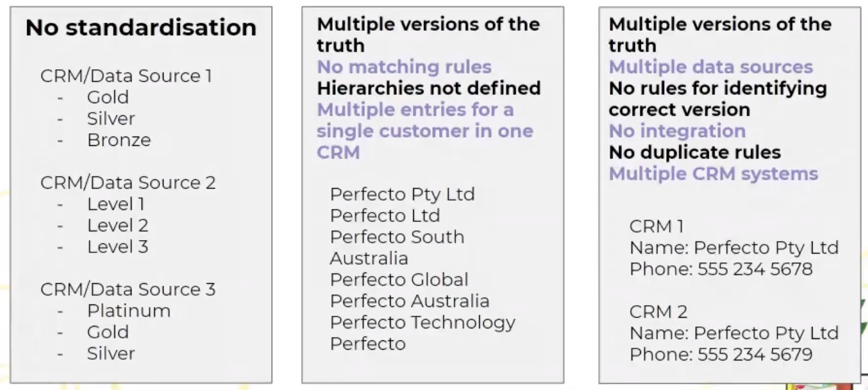Click 'No matching rules' purple text
Viewport: 868px width, 390px height.
[x=404, y=67]
